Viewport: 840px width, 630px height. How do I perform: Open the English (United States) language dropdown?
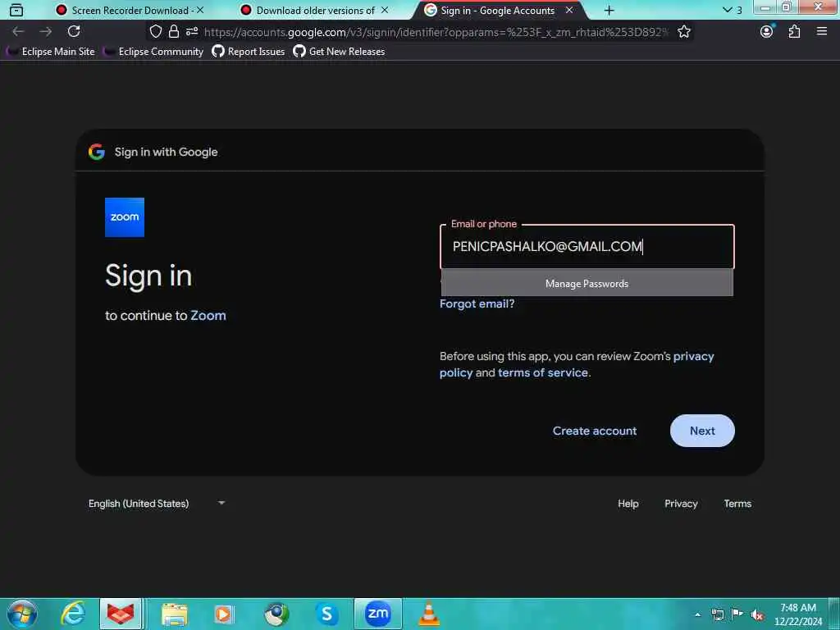tap(157, 504)
